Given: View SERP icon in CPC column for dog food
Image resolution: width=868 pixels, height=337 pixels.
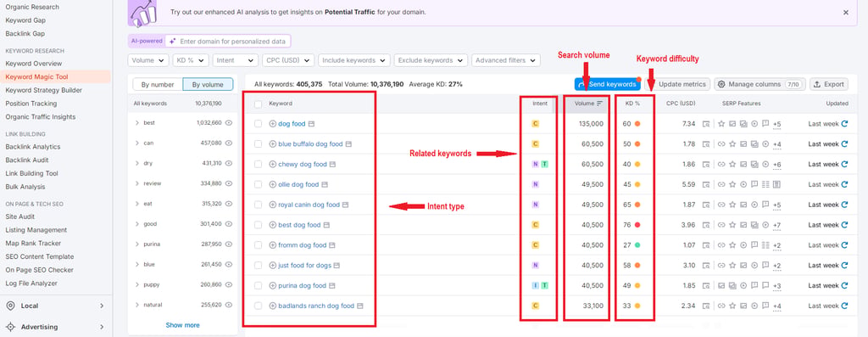Looking at the screenshot, I should coord(706,124).
